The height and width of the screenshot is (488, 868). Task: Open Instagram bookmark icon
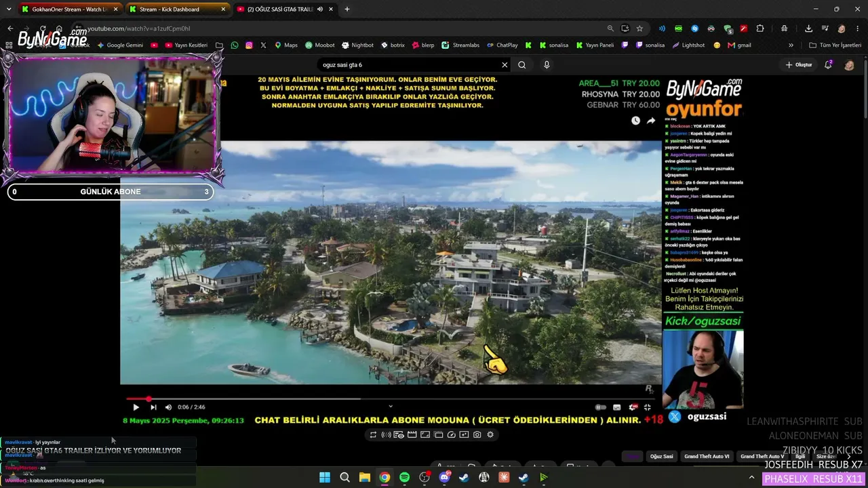pyautogui.click(x=249, y=45)
